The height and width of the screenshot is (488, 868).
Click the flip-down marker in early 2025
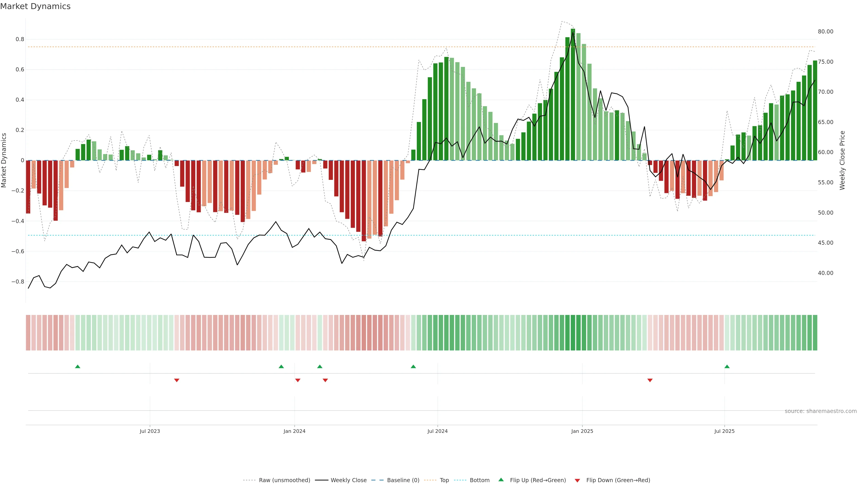(650, 380)
